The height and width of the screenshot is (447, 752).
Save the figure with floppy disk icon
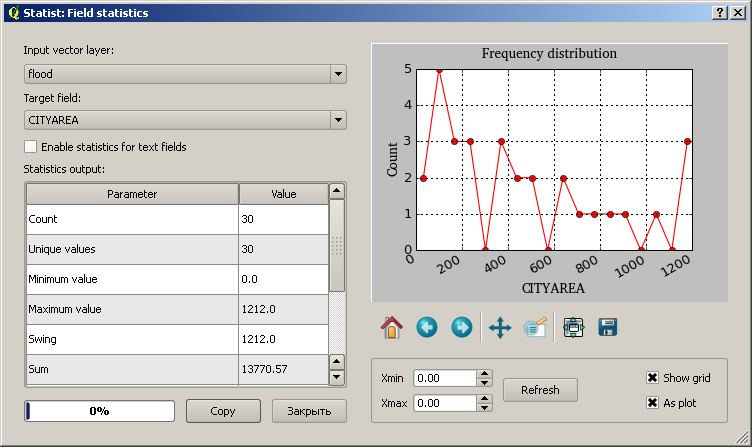coord(608,328)
